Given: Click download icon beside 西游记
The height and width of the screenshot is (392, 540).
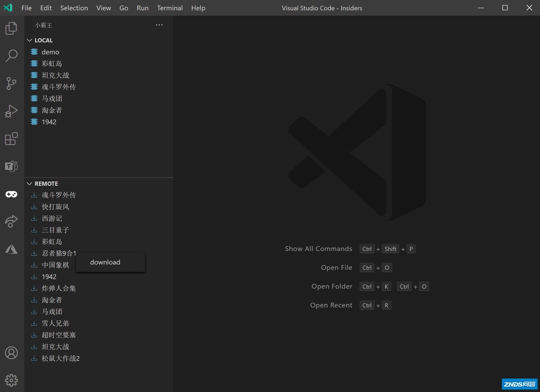Looking at the screenshot, I should 34,218.
